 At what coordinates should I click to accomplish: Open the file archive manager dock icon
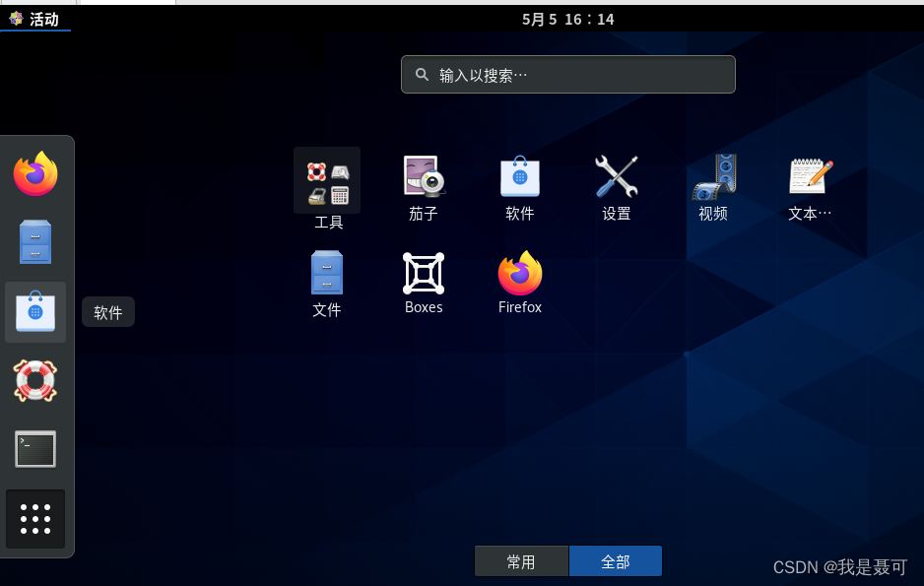pos(35,241)
